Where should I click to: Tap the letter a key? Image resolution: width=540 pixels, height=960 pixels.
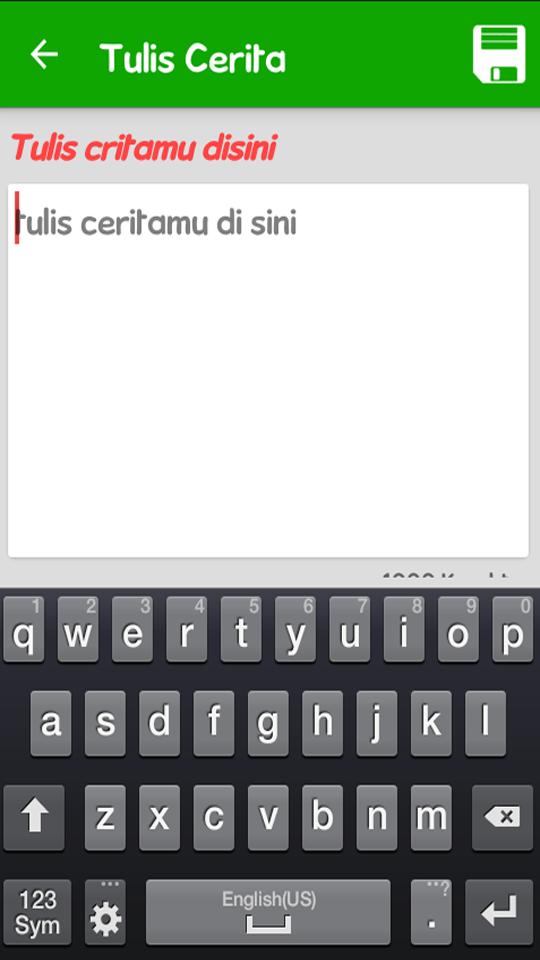[x=51, y=724]
